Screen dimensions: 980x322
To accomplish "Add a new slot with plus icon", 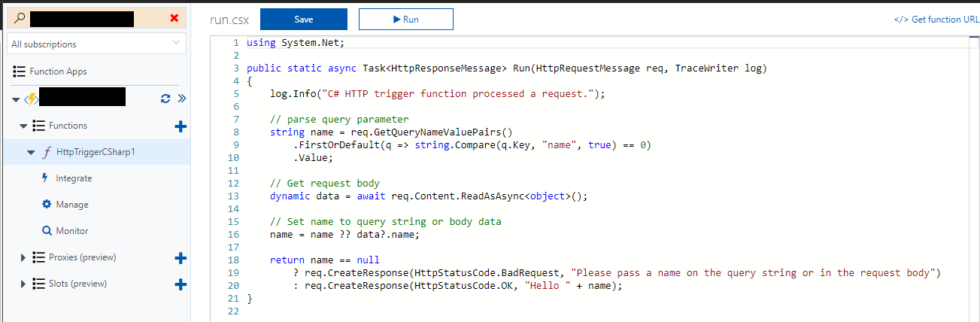I will (x=181, y=284).
